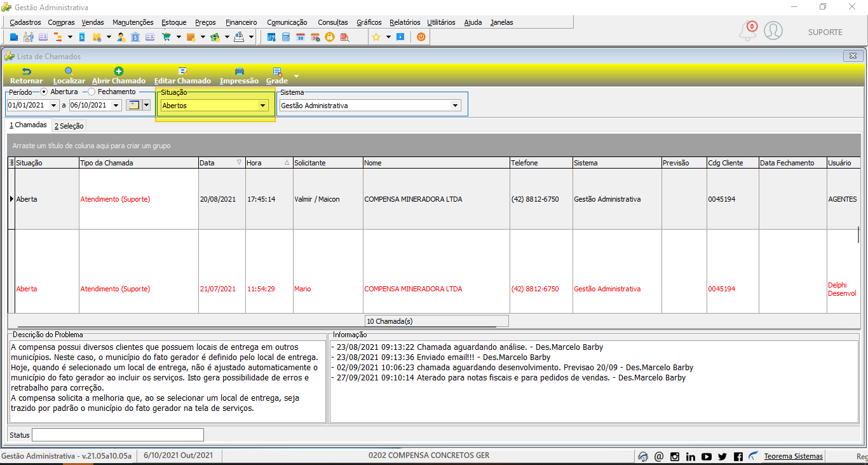Click the Status input field
The image size is (868, 465).
[x=118, y=434]
